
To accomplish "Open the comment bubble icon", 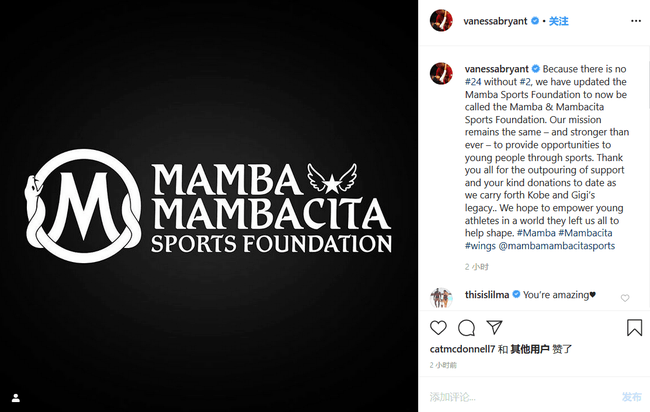I will click(466, 328).
